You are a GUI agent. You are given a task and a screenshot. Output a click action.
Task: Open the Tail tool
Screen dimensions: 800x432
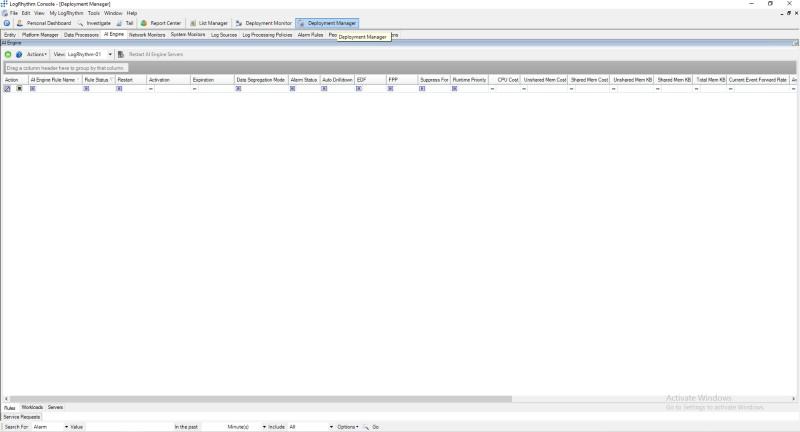coord(124,23)
